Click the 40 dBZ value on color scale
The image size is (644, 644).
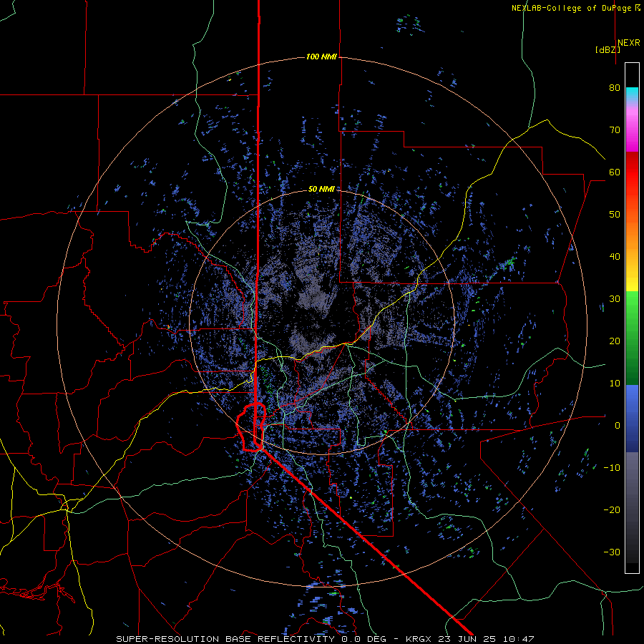[x=615, y=257]
